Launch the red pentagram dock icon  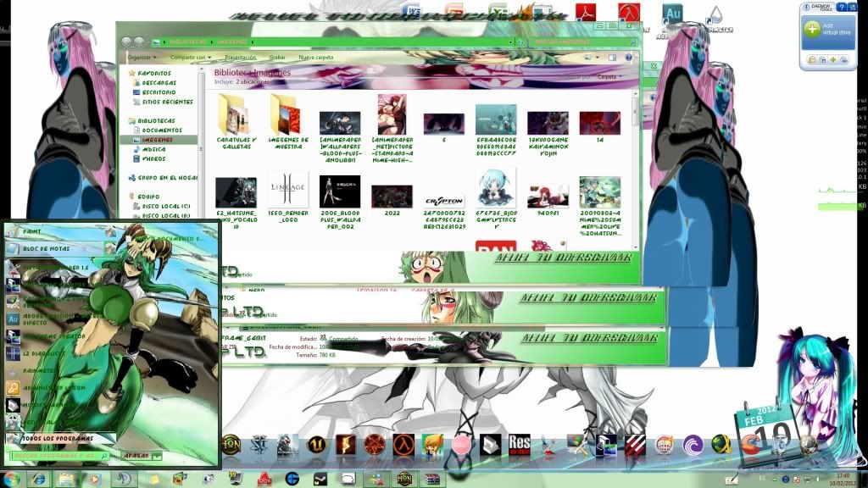(x=374, y=446)
